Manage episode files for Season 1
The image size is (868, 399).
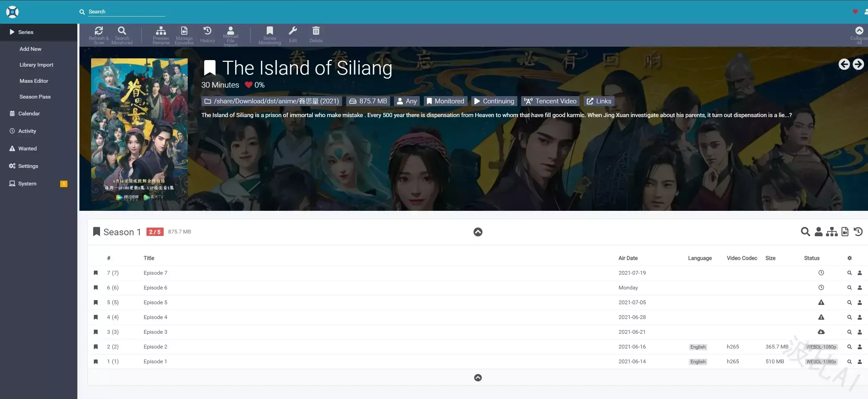pyautogui.click(x=845, y=232)
